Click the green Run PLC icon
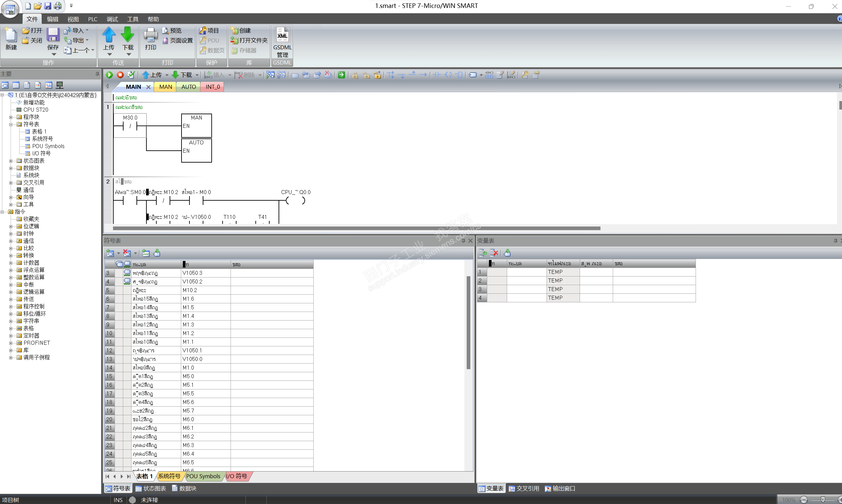This screenshot has height=504, width=842. 109,75
